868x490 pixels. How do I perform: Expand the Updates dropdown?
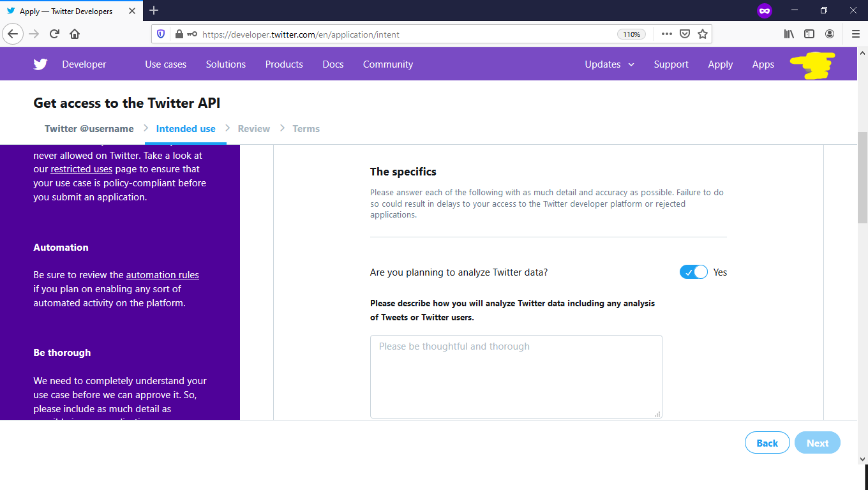pos(610,64)
